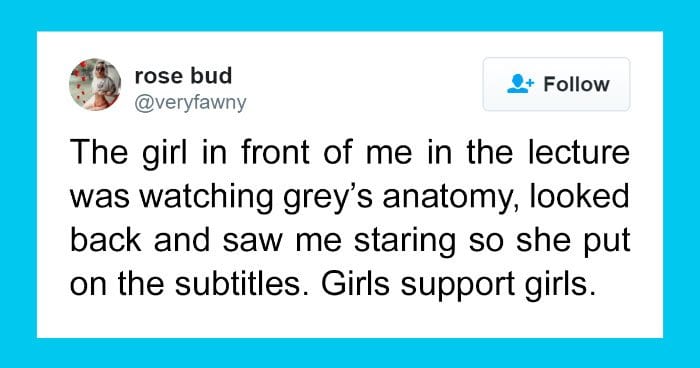
Task: Click the word "support" in last line
Action: (x=458, y=286)
